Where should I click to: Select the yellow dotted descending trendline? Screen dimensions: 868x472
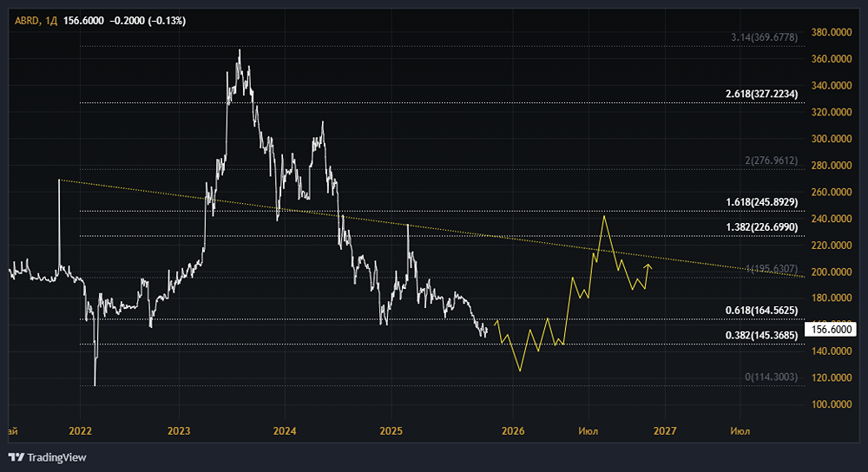coord(431,228)
